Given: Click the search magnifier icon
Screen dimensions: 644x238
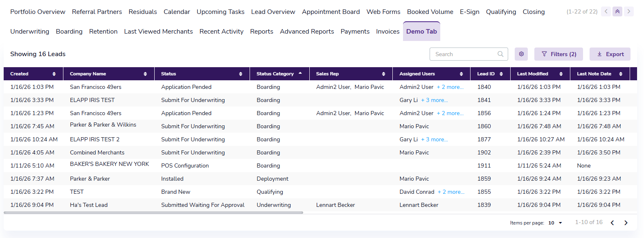Looking at the screenshot, I should coord(500,54).
